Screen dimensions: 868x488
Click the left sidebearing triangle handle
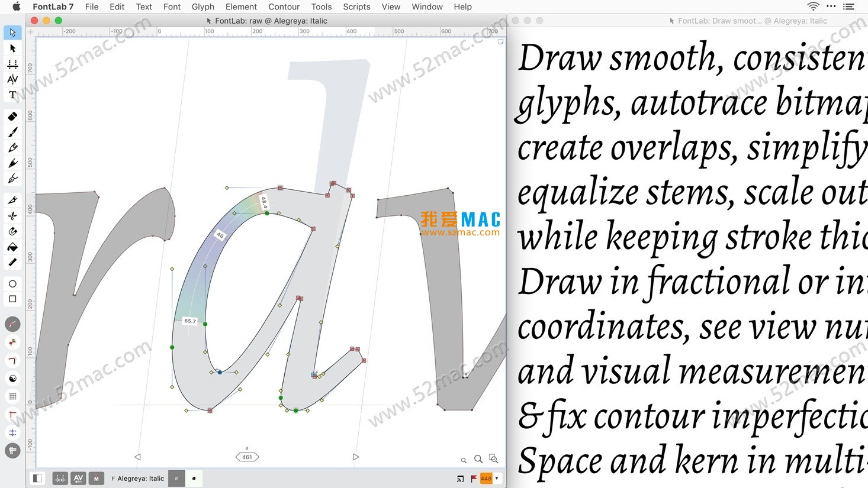(137, 457)
